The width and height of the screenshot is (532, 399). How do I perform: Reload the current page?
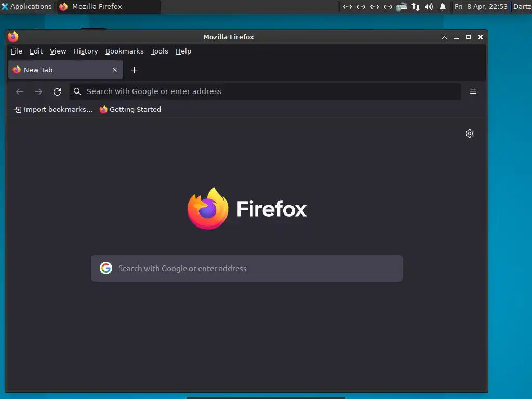57,91
